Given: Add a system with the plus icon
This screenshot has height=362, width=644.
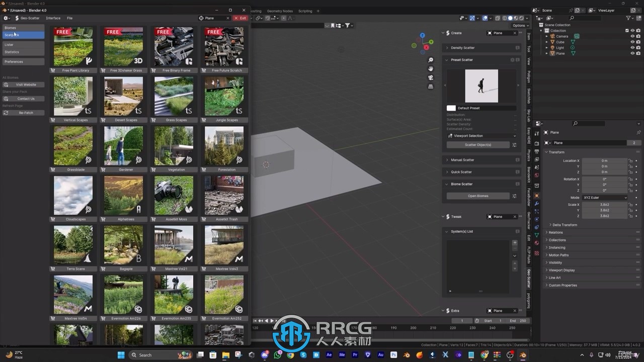Looking at the screenshot, I should pos(515,243).
